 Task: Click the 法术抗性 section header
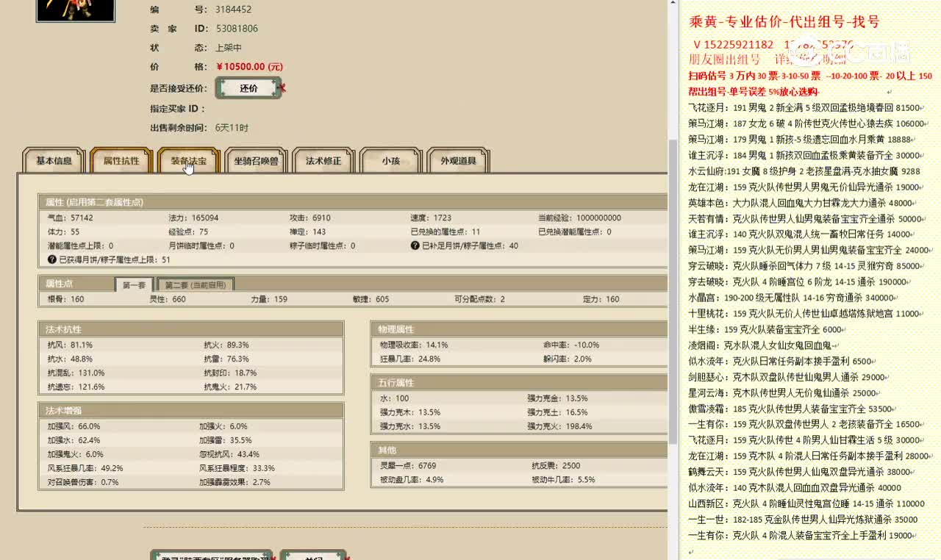pos(191,329)
